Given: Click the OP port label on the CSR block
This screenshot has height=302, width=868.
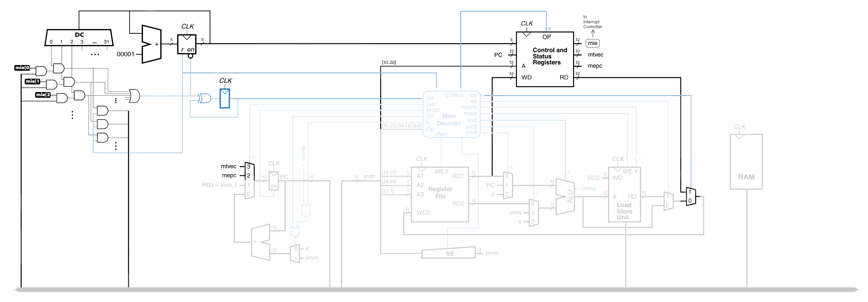Looking at the screenshot, I should (x=547, y=37).
